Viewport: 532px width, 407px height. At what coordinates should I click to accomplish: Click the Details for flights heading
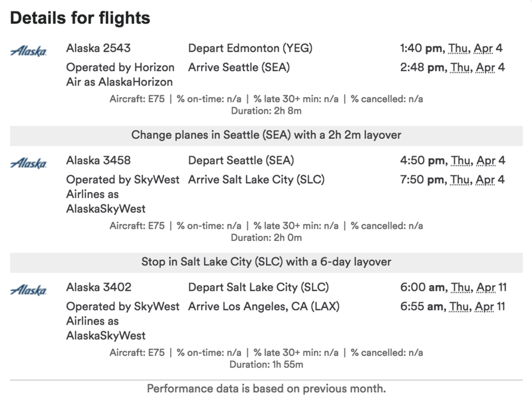[x=80, y=19]
